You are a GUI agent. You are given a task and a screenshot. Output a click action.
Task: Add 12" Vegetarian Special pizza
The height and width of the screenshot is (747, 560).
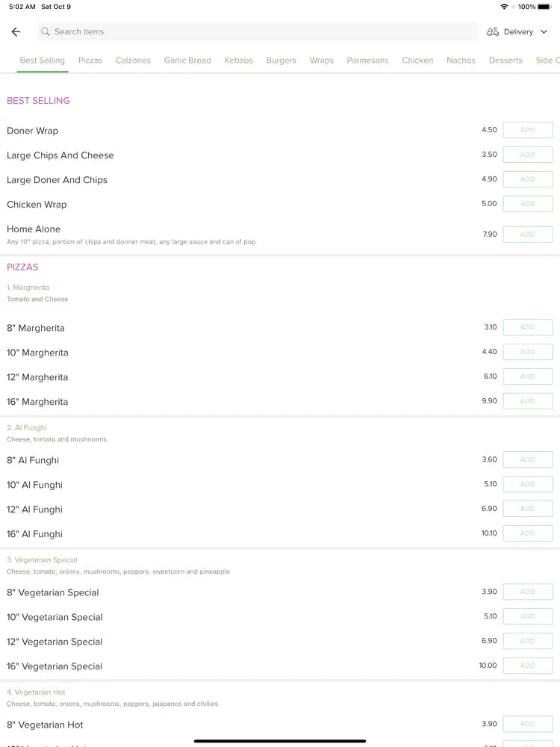(x=528, y=641)
